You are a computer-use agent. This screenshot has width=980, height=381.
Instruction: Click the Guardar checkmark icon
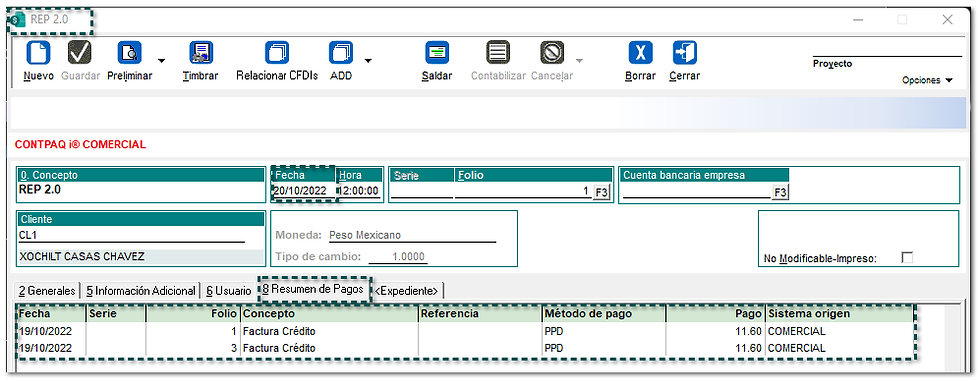[80, 52]
